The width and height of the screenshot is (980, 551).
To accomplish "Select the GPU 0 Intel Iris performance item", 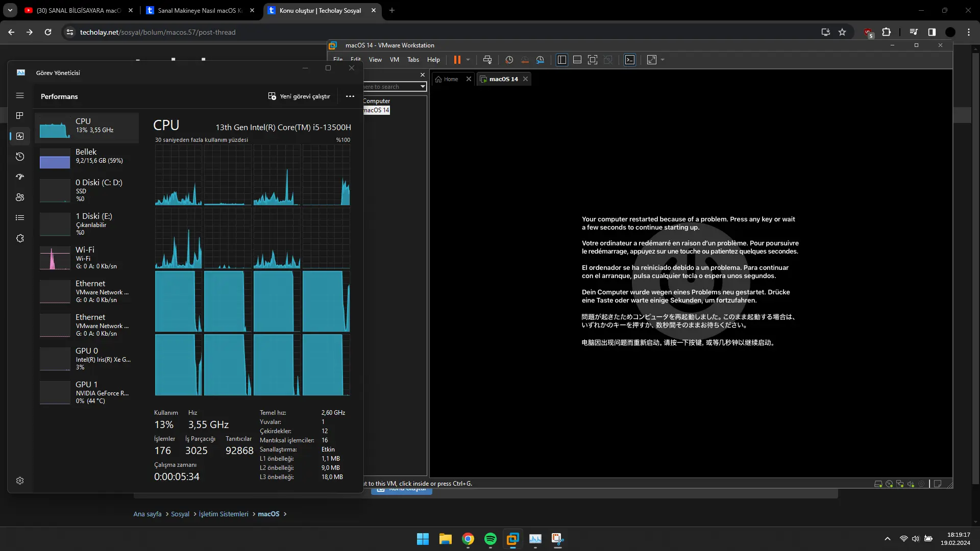I will [x=87, y=359].
